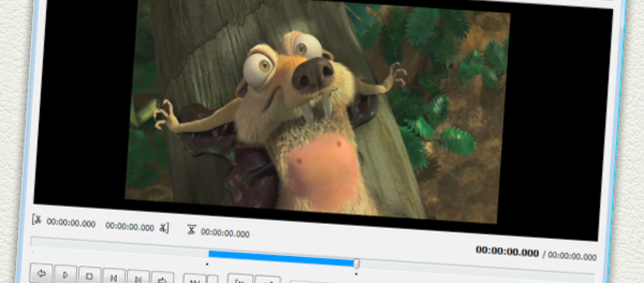Start playback with the Play button
This screenshot has width=644, height=283.
(65, 275)
